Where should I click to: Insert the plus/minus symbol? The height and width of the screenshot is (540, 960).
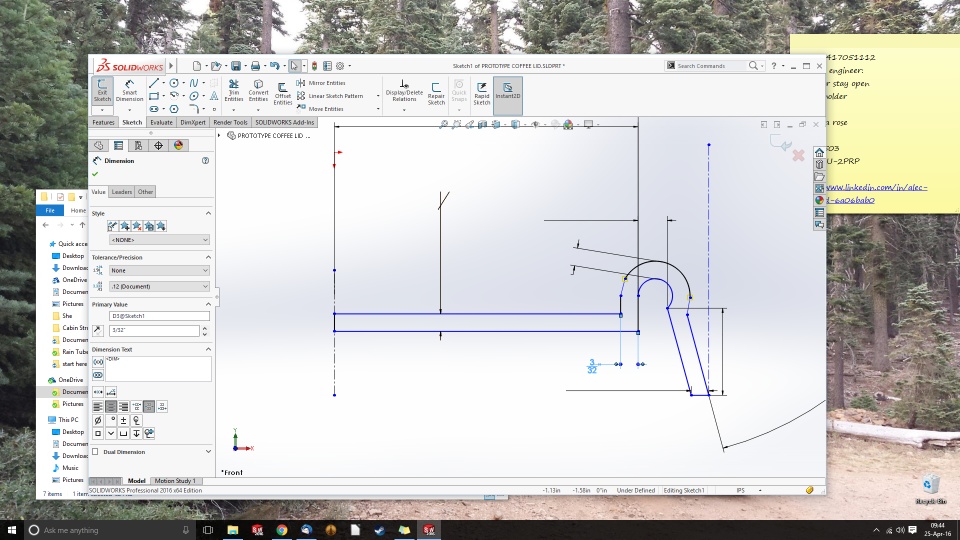pos(124,420)
